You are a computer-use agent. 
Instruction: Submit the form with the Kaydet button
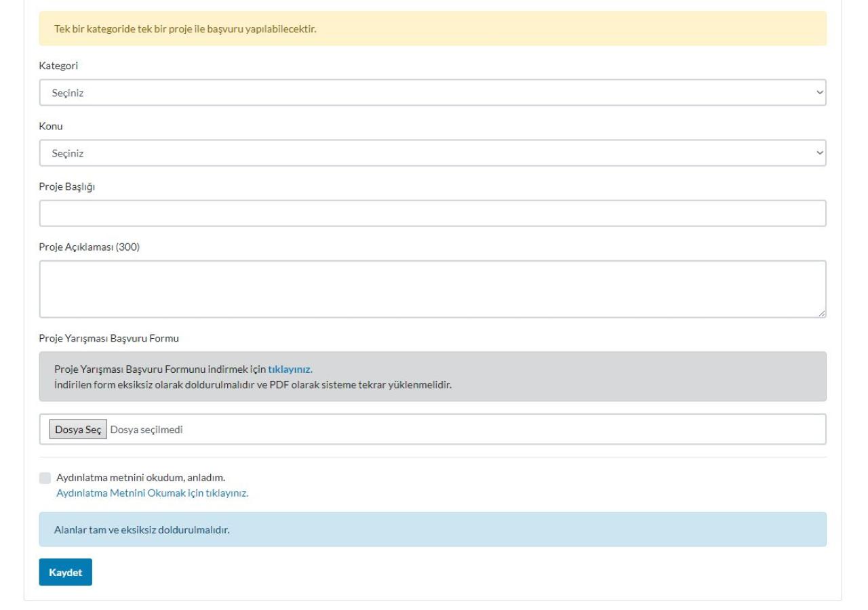click(x=65, y=572)
